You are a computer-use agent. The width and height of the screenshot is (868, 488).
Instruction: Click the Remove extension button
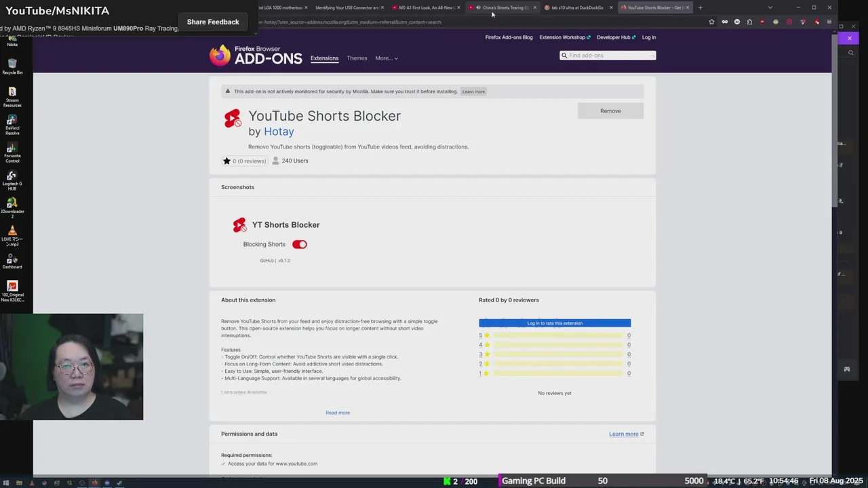tap(610, 110)
